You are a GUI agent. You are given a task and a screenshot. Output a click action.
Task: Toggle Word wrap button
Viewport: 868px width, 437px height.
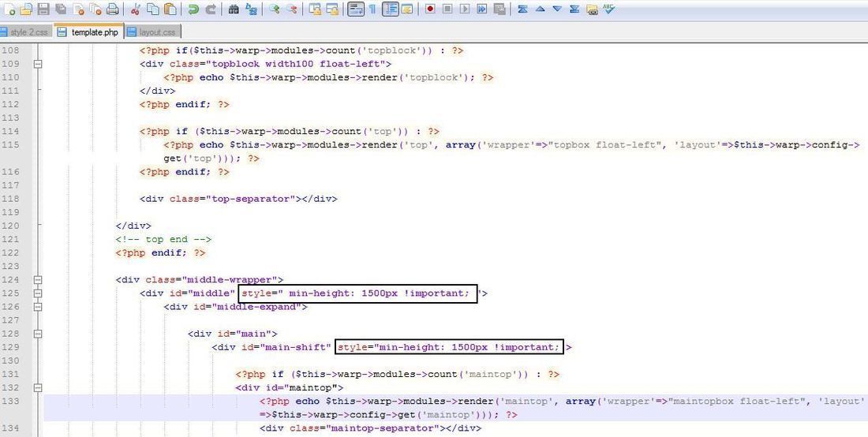pyautogui.click(x=355, y=9)
